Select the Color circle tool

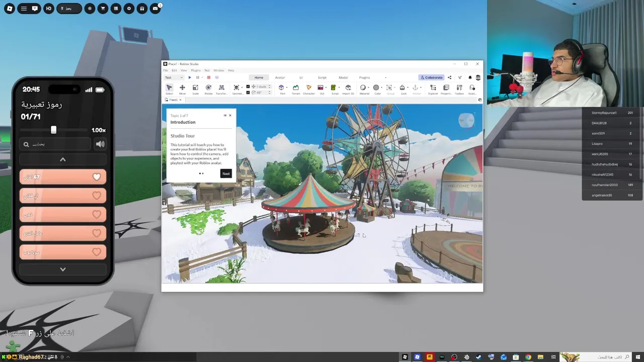pyautogui.click(x=376, y=87)
